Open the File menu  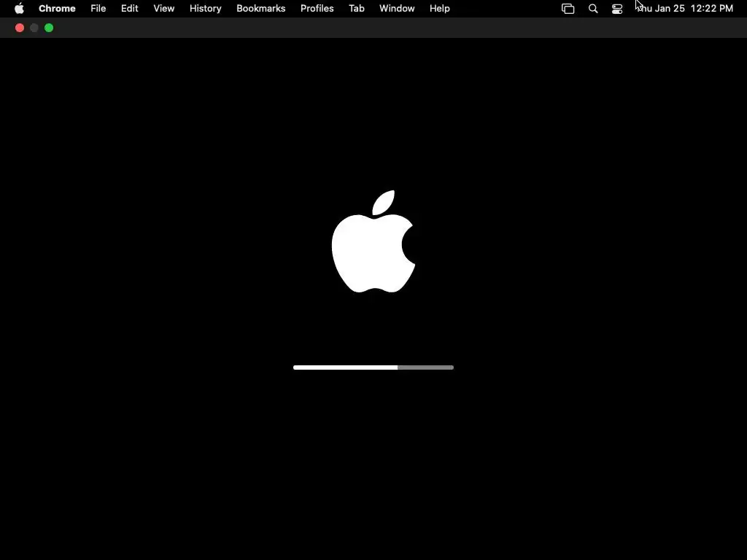click(x=98, y=9)
